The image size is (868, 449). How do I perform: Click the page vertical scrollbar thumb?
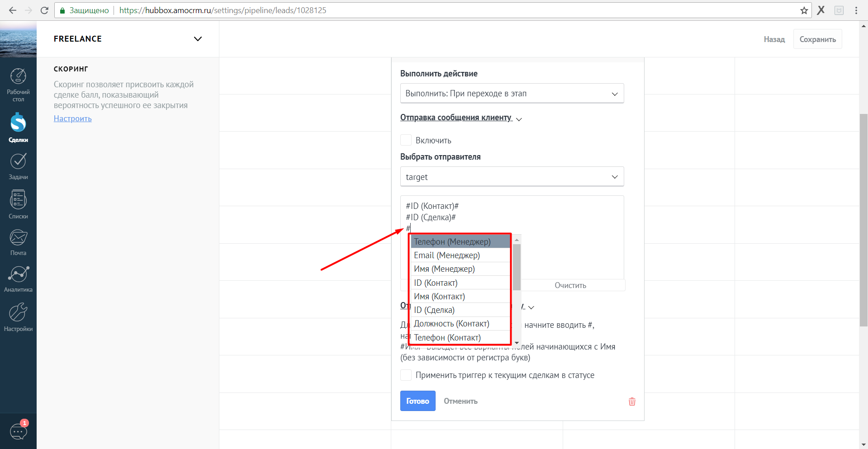tap(863, 220)
